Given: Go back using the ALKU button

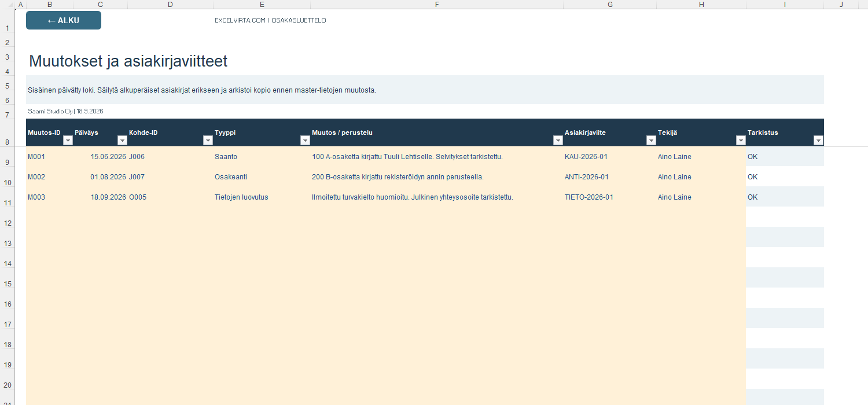Looking at the screenshot, I should click(64, 20).
